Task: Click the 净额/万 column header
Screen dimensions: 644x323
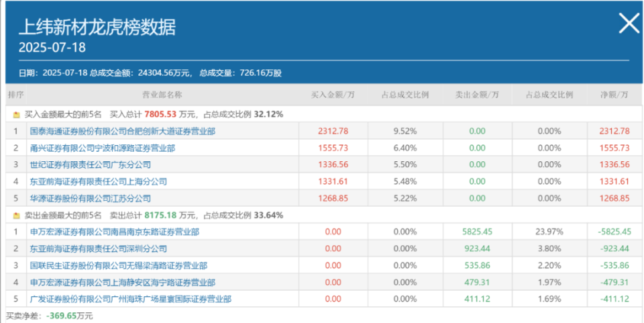Action: click(614, 95)
